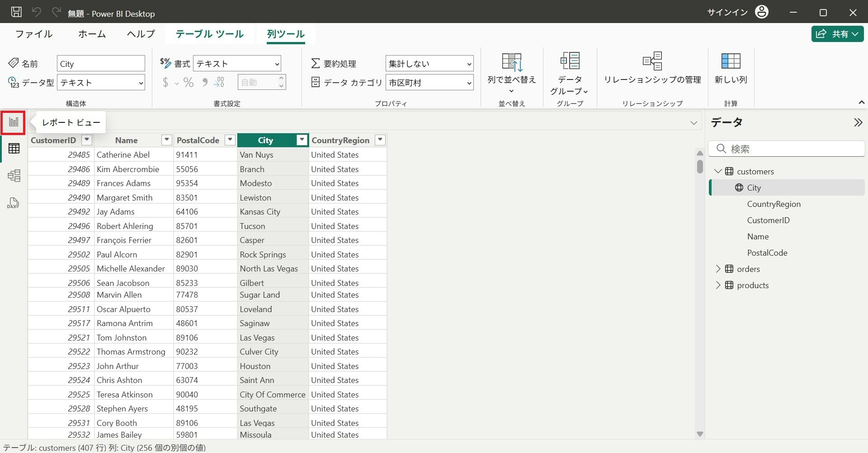Click the Redo arrow in title bar
868x453 pixels.
tap(56, 12)
